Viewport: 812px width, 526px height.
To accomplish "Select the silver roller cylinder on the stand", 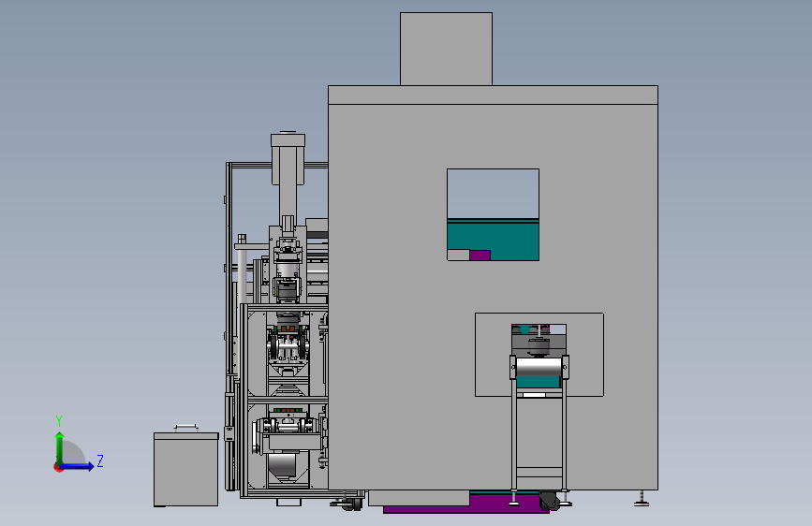I will click(539, 368).
